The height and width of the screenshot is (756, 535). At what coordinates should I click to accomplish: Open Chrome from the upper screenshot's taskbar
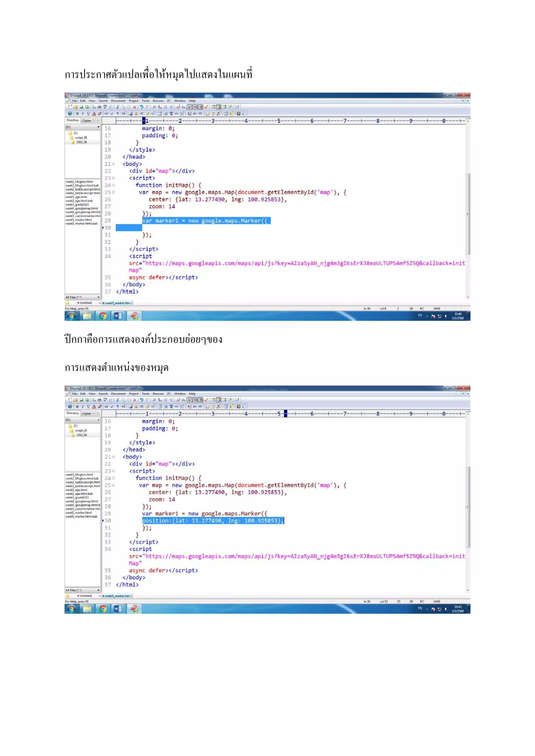(x=103, y=316)
